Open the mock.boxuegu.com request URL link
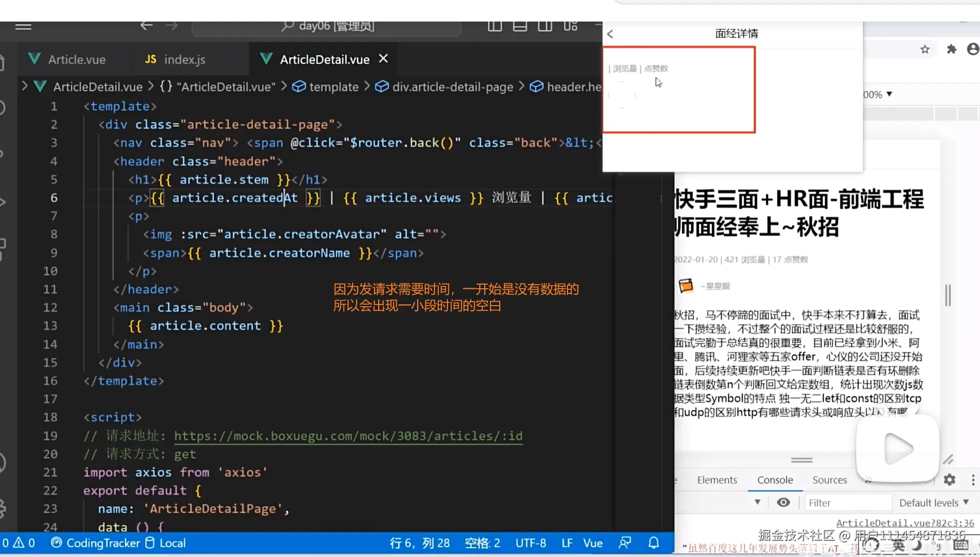Viewport: 980px width, 557px height. pos(348,436)
